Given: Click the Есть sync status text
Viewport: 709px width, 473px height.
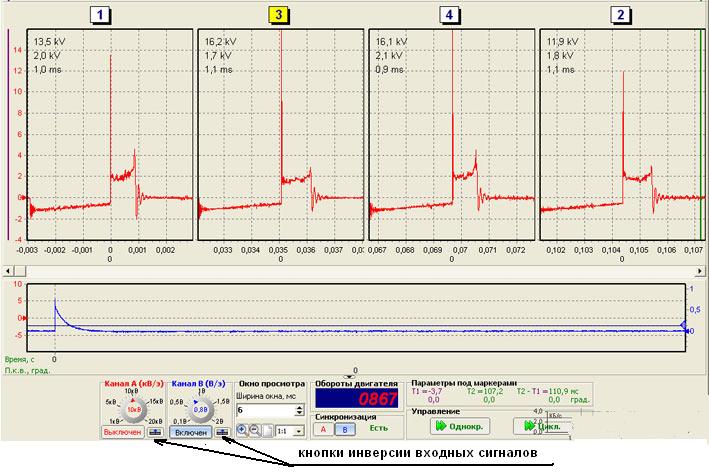Looking at the screenshot, I should click(378, 428).
